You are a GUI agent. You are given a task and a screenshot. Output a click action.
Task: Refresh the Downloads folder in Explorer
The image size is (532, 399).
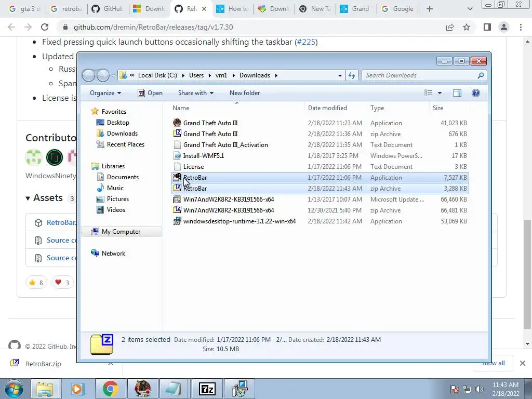[352, 75]
